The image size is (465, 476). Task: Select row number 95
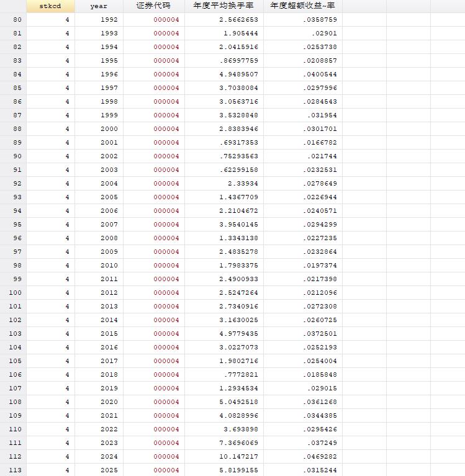pos(13,225)
